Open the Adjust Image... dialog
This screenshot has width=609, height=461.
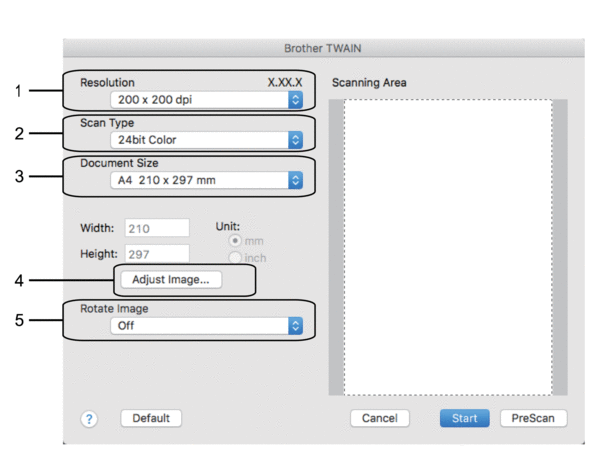click(171, 280)
